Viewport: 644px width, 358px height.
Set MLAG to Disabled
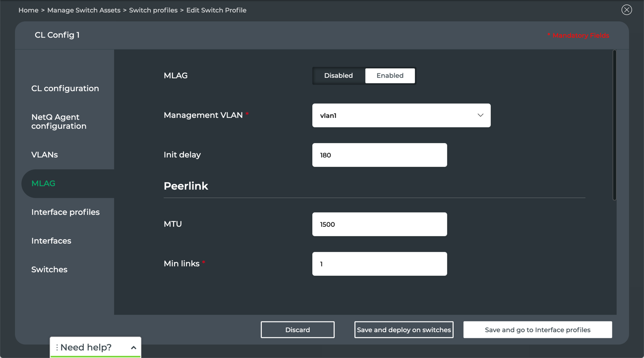(x=339, y=76)
